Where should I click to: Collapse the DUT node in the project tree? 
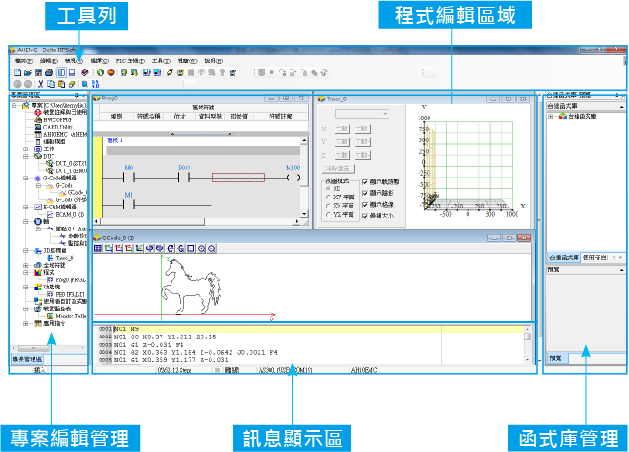tap(24, 157)
